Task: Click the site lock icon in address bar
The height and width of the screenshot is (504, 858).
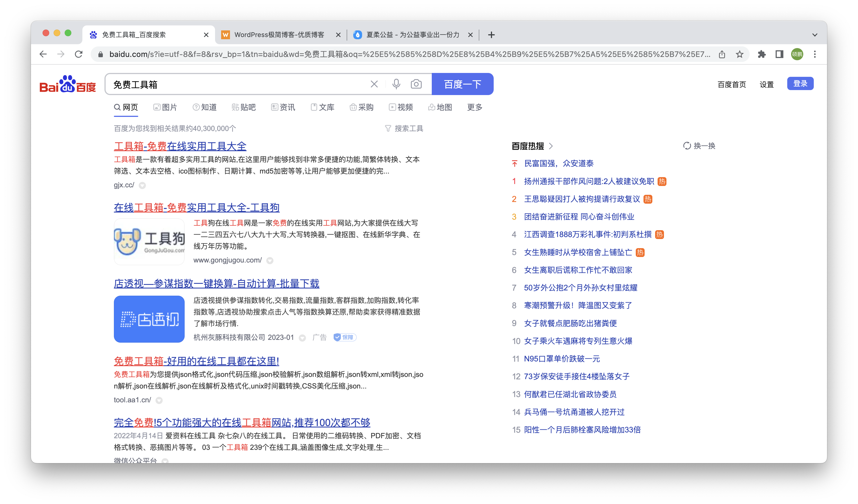Action: pyautogui.click(x=100, y=54)
